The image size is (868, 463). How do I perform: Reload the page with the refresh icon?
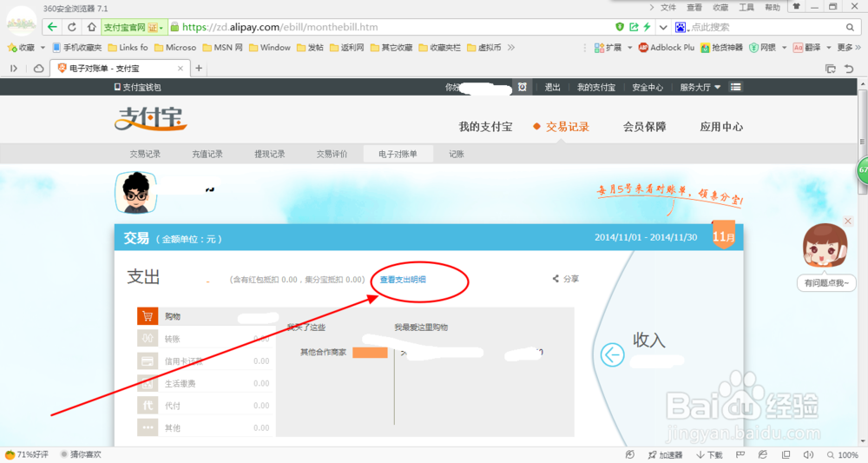tap(72, 27)
